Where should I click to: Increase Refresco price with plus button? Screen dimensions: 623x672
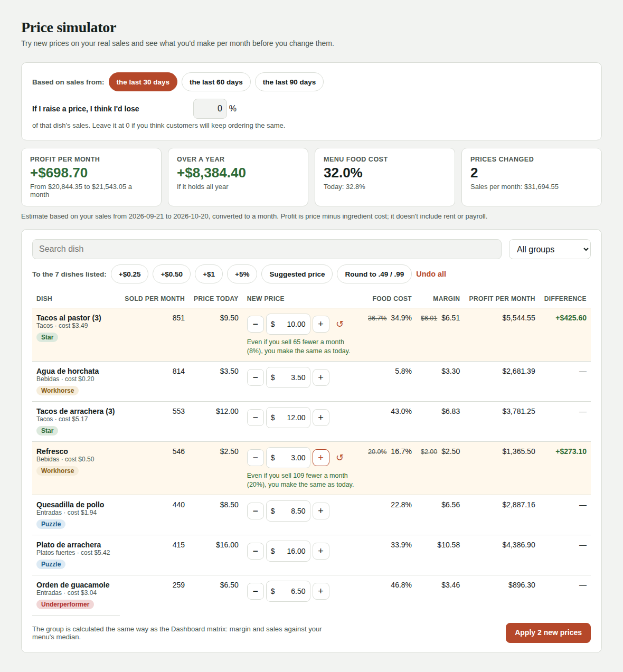click(321, 458)
